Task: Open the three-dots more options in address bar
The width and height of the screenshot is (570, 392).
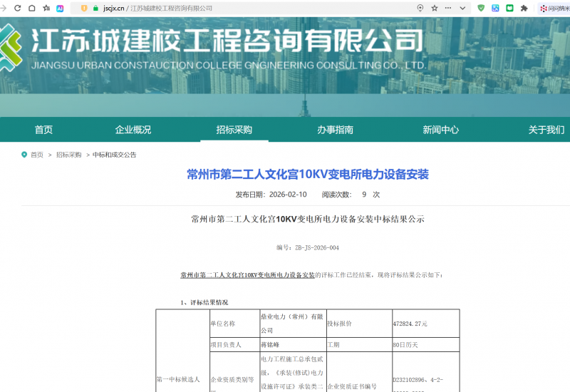Action: [448, 8]
